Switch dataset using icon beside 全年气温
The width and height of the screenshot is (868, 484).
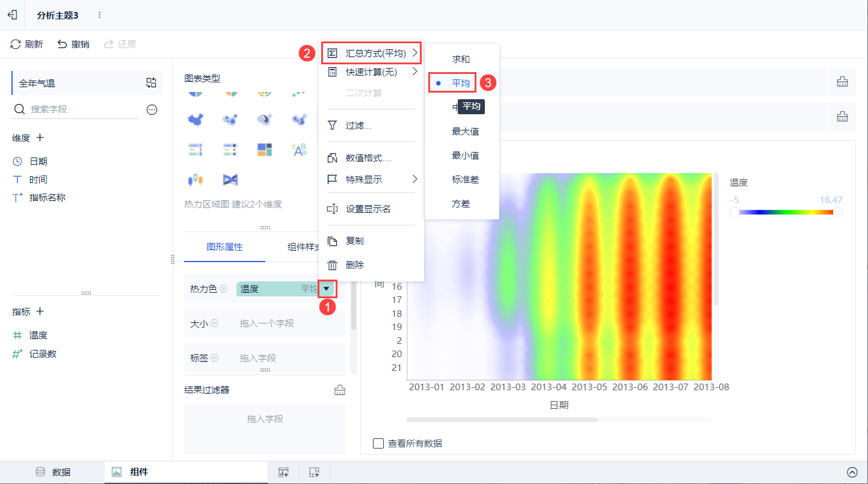point(151,83)
